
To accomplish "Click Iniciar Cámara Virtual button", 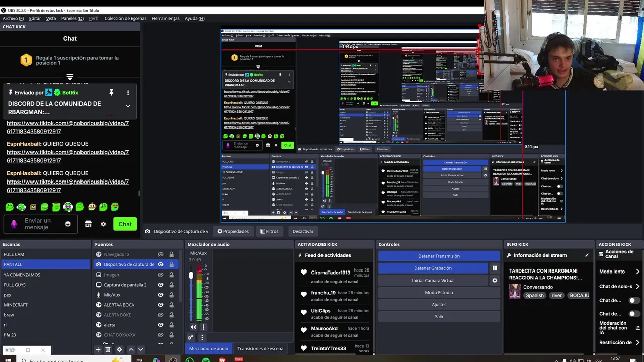I will pos(433,281).
